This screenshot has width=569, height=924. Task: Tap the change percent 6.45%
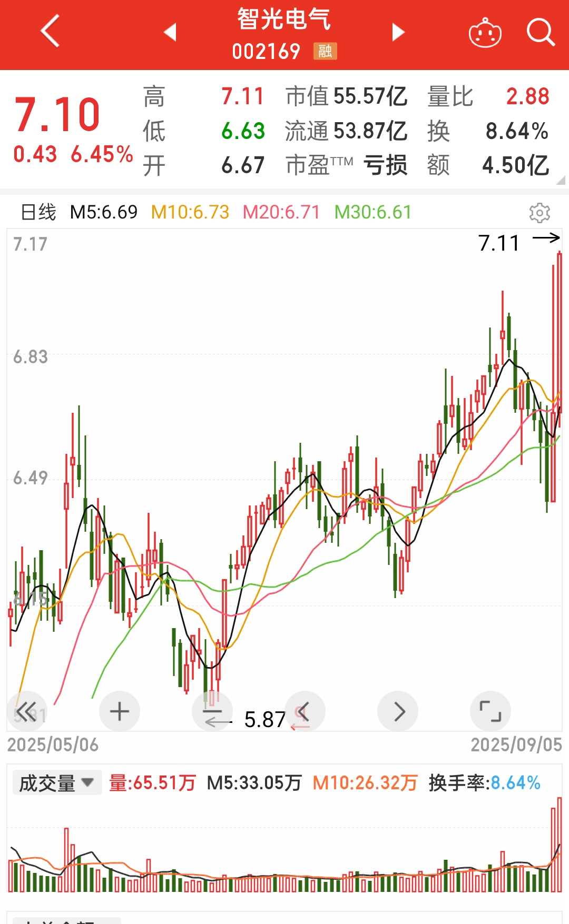click(x=102, y=154)
